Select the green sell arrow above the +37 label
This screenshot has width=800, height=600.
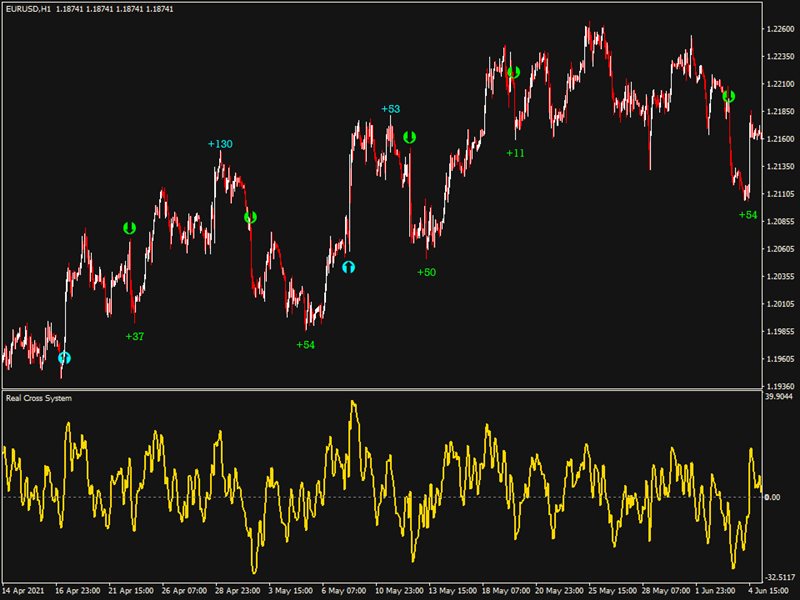pyautogui.click(x=129, y=228)
